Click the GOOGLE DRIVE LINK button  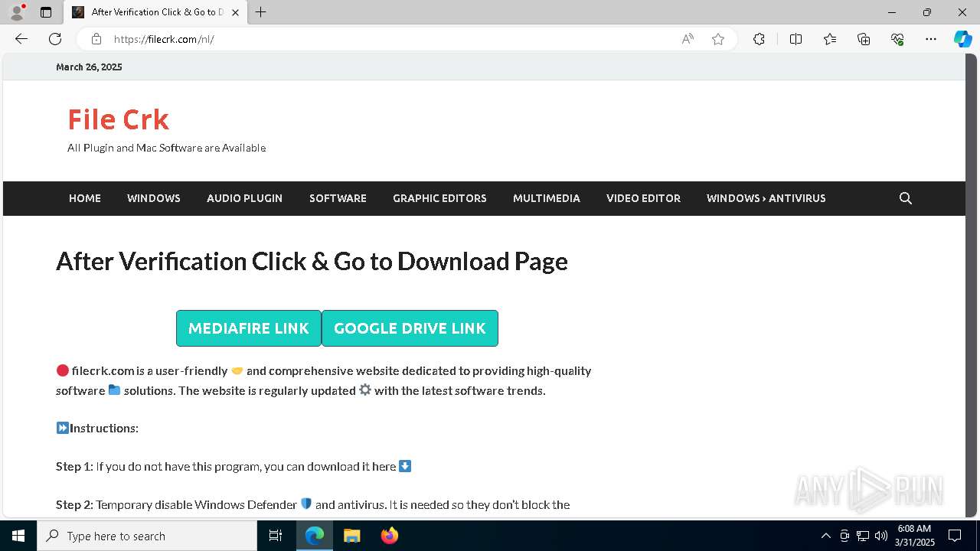410,328
